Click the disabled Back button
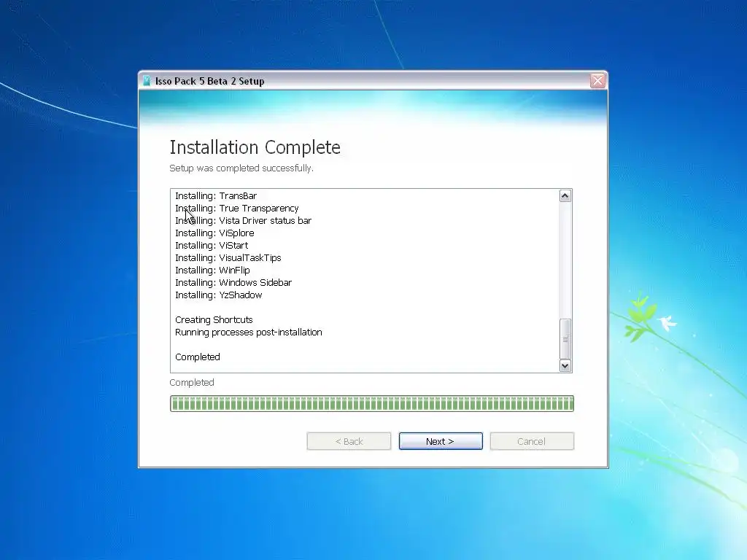747x560 pixels. [349, 441]
